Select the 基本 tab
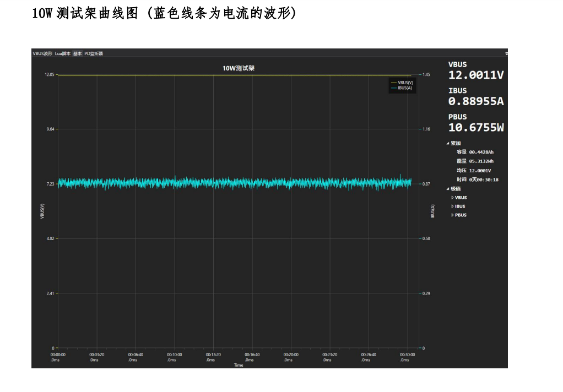This screenshot has height=392, width=563. pos(78,53)
